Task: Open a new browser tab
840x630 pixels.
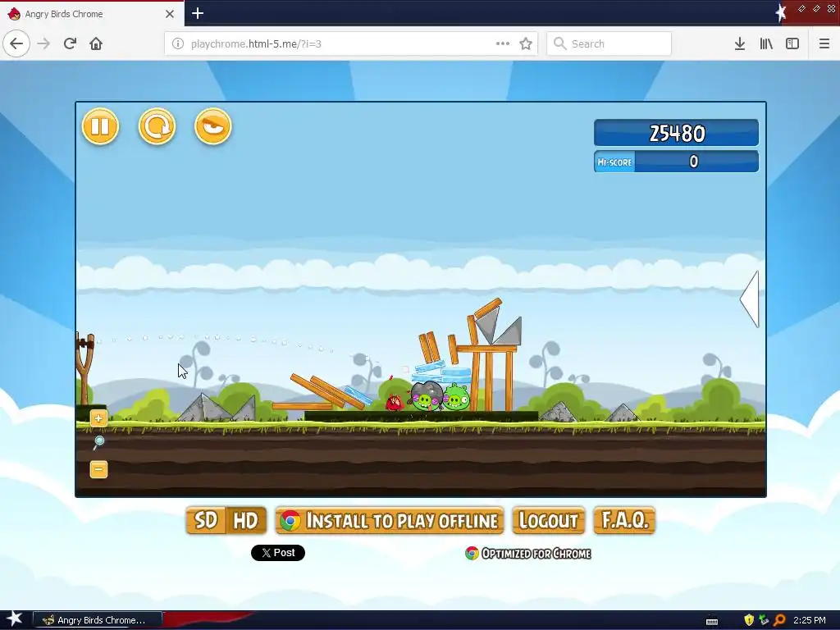Action: [197, 13]
